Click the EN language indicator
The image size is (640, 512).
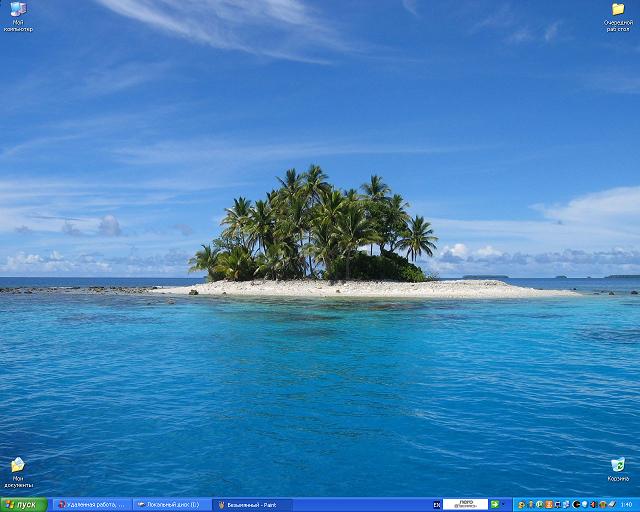pos(437,505)
